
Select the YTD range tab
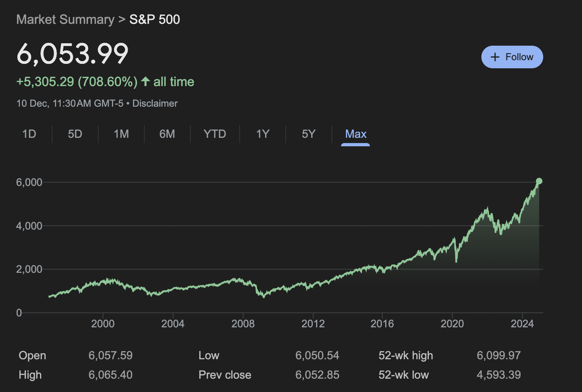click(215, 134)
